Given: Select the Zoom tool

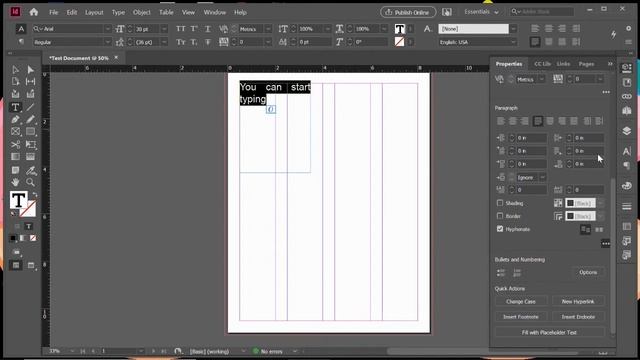Looking at the screenshot, I should tap(30, 182).
